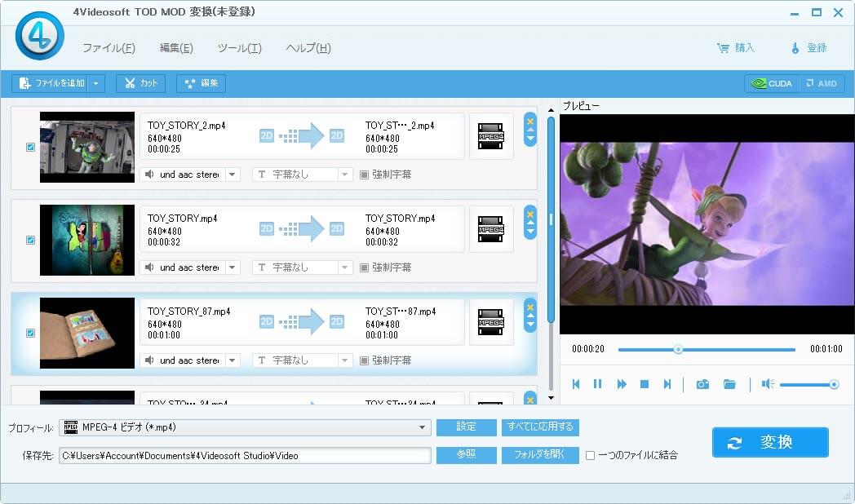Image resolution: width=855 pixels, height=504 pixels.
Task: Open the 登録 registration link
Action: [808, 48]
